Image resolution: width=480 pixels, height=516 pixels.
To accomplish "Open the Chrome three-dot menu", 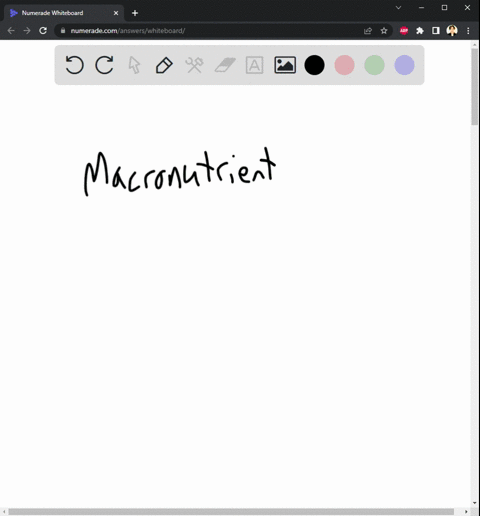I will [x=468, y=31].
